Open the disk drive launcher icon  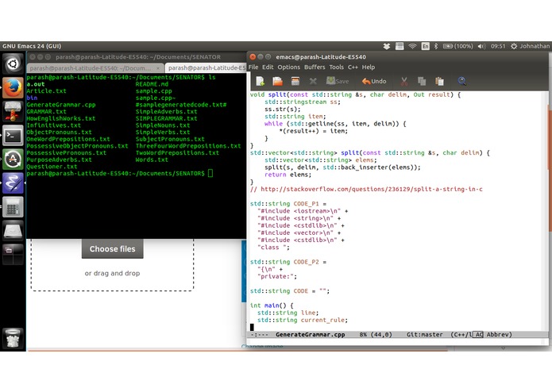13,231
